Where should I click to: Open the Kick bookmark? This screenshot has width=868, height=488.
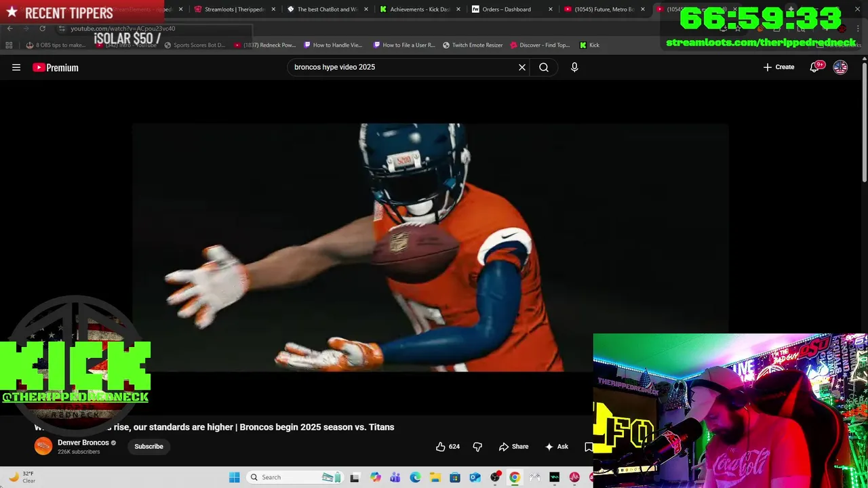pos(589,45)
